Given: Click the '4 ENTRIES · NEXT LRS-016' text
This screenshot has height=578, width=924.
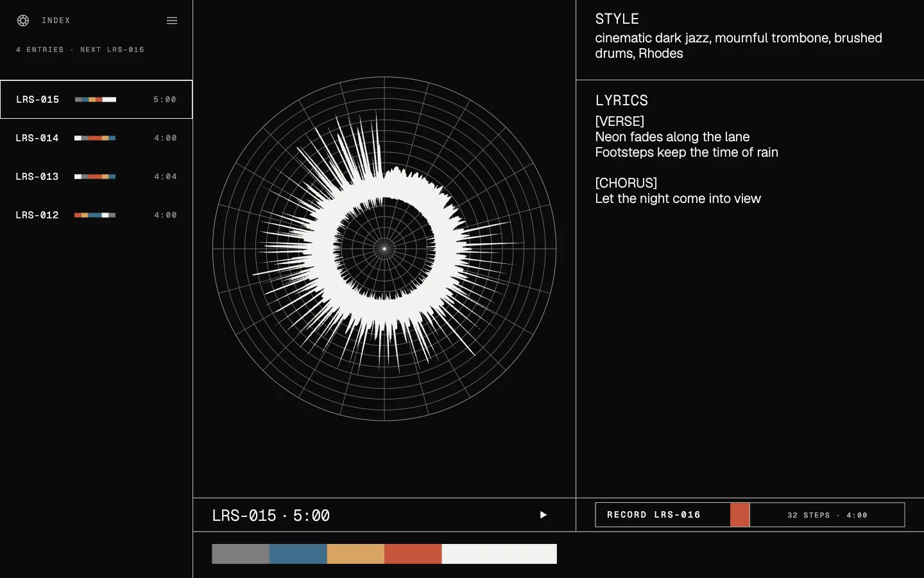Looking at the screenshot, I should point(80,49).
